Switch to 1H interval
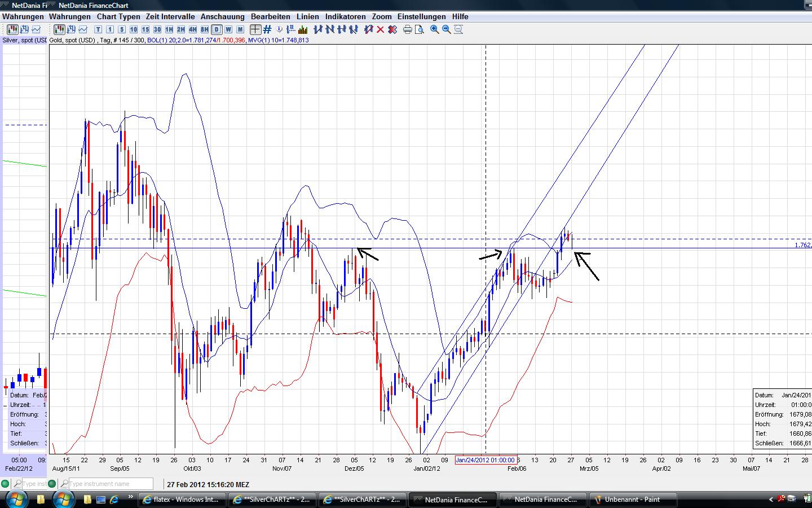This screenshot has width=812, height=508. 169,29
